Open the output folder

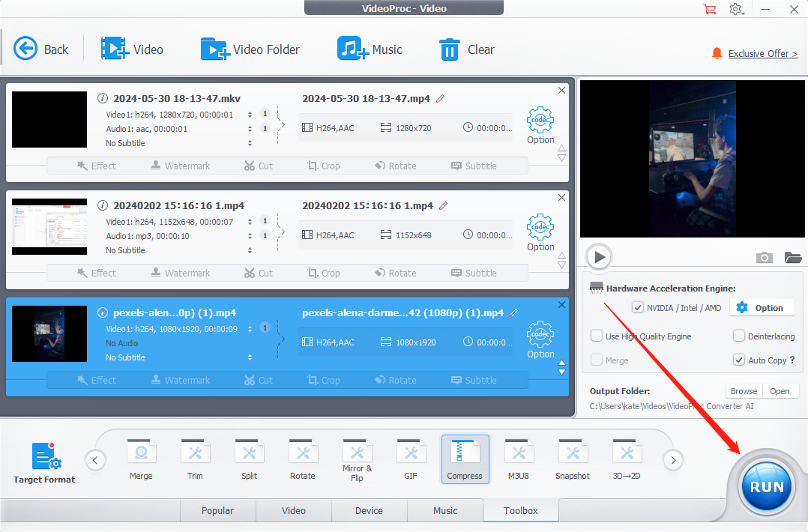[780, 391]
